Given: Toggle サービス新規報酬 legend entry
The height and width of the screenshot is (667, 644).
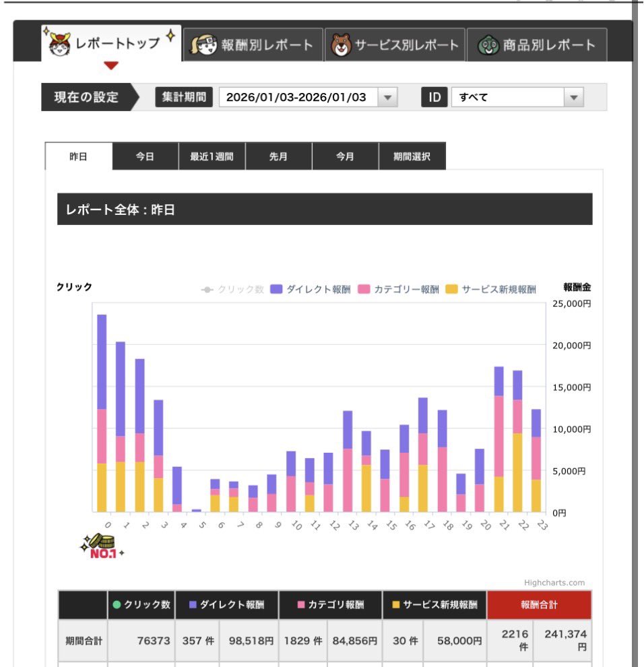Looking at the screenshot, I should click(x=491, y=290).
